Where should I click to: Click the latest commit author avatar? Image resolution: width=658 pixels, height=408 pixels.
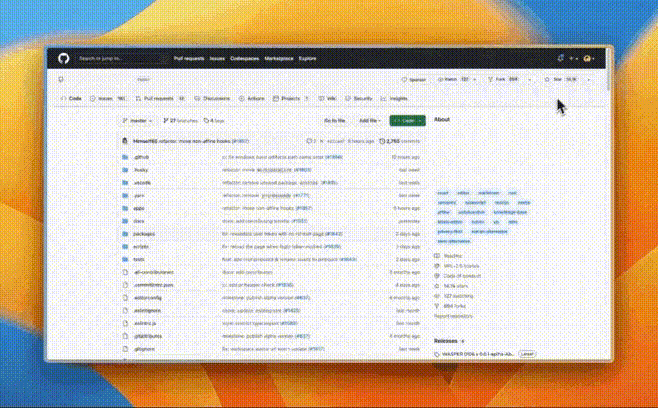[125, 141]
